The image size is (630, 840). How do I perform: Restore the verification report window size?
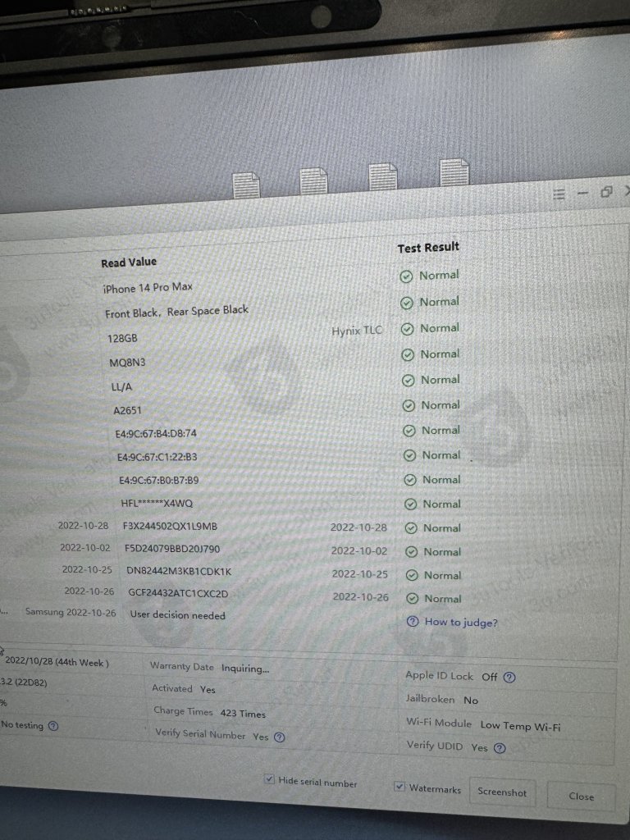point(606,192)
